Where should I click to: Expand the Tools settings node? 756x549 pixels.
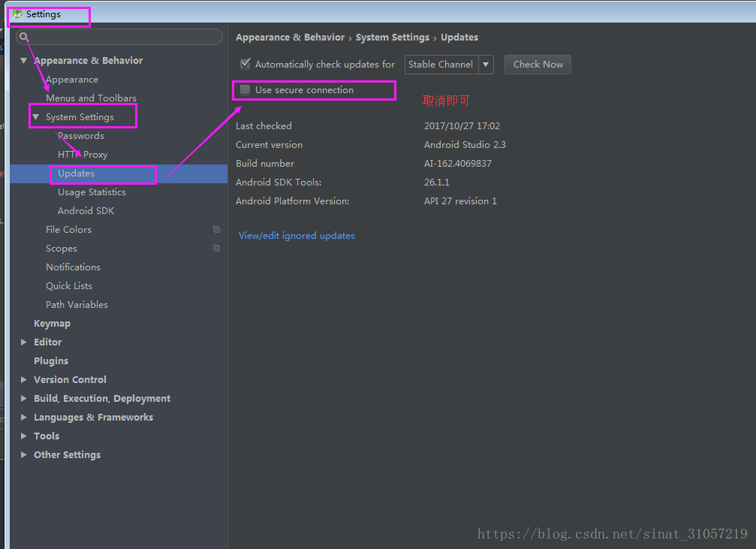point(23,436)
